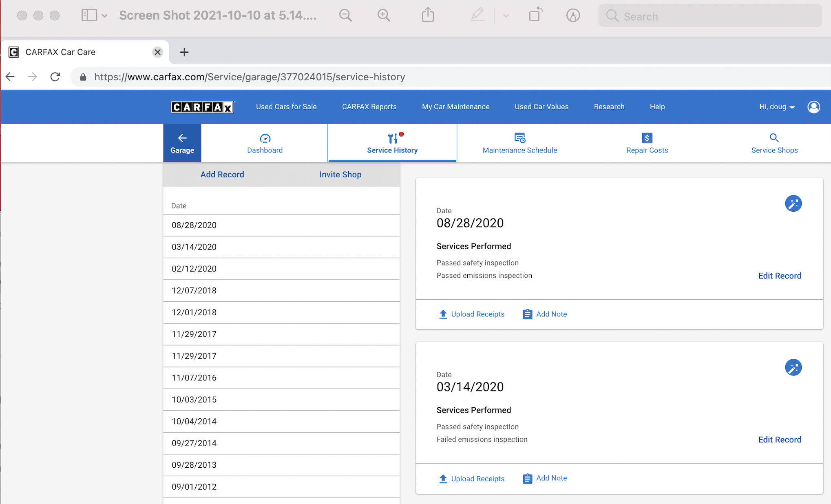Open My Car Maintenance

point(455,107)
